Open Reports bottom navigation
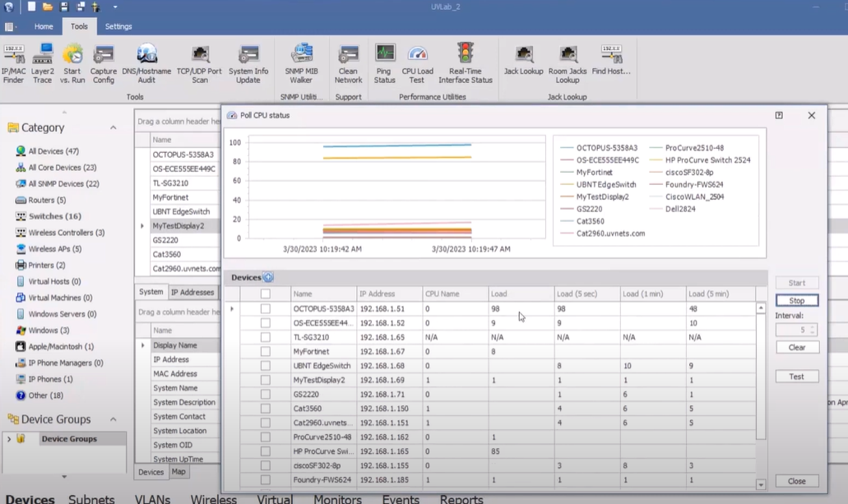The image size is (848, 504). coord(461,498)
